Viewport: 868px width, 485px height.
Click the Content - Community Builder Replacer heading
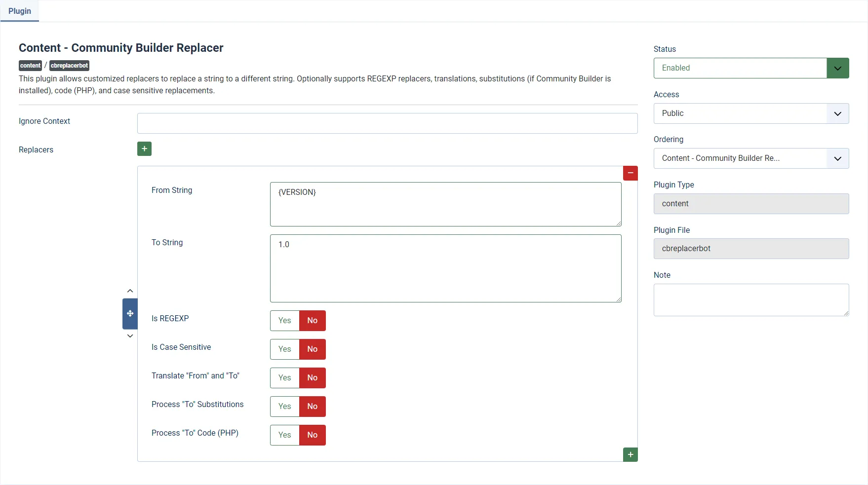[121, 48]
